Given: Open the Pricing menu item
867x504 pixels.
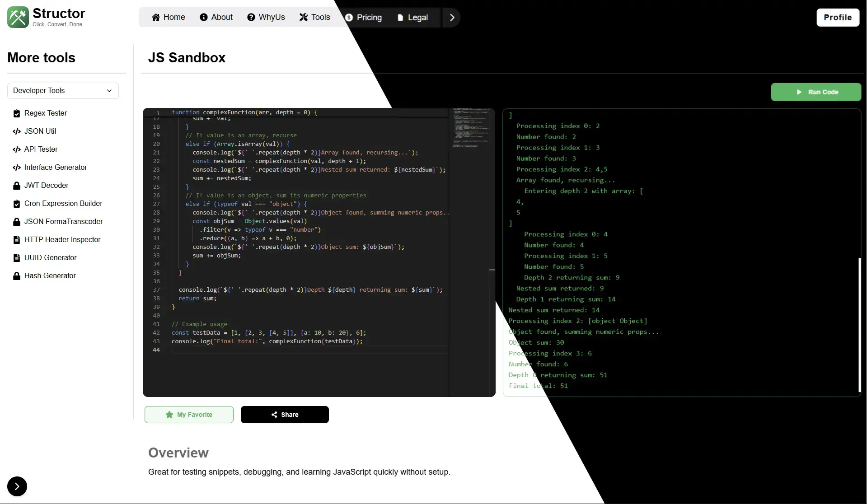Looking at the screenshot, I should click(363, 18).
